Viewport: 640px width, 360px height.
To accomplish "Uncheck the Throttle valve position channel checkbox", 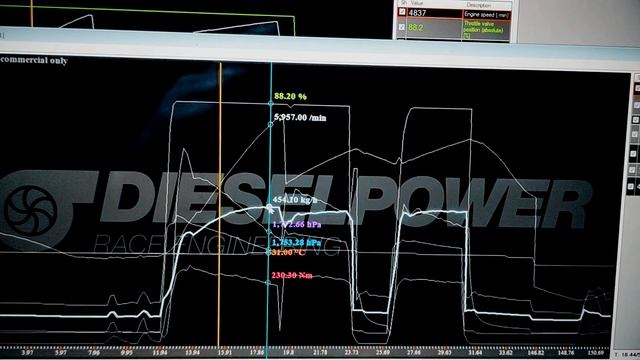I will (402, 27).
